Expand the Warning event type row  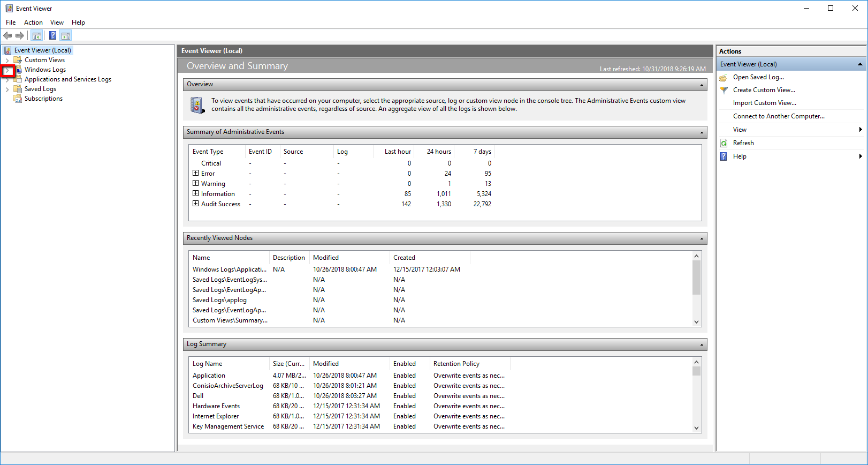click(195, 183)
